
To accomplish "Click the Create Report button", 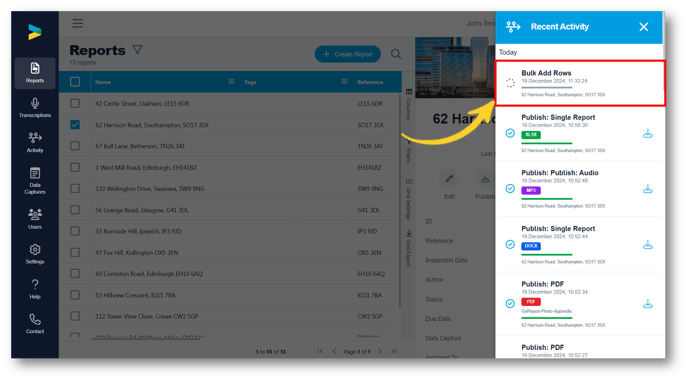I will (x=348, y=54).
